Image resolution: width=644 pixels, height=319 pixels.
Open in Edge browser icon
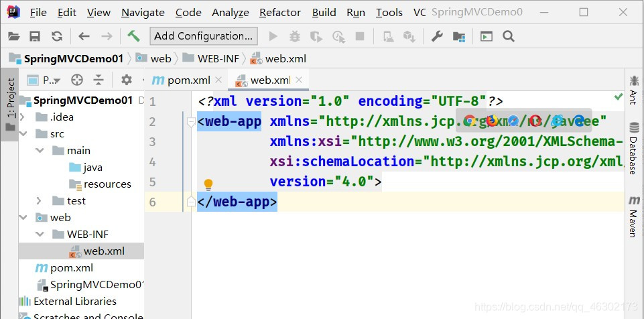click(x=579, y=121)
